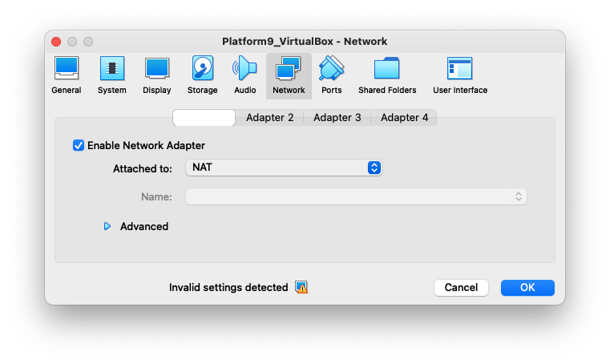Screen dimensions: 610x364
Task: Open User Interface settings
Action: point(460,75)
